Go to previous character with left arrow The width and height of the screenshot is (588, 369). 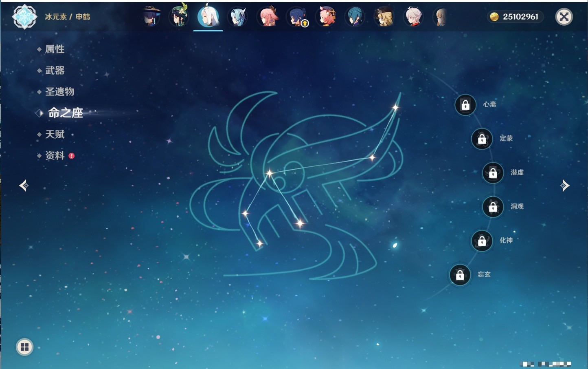coord(24,186)
